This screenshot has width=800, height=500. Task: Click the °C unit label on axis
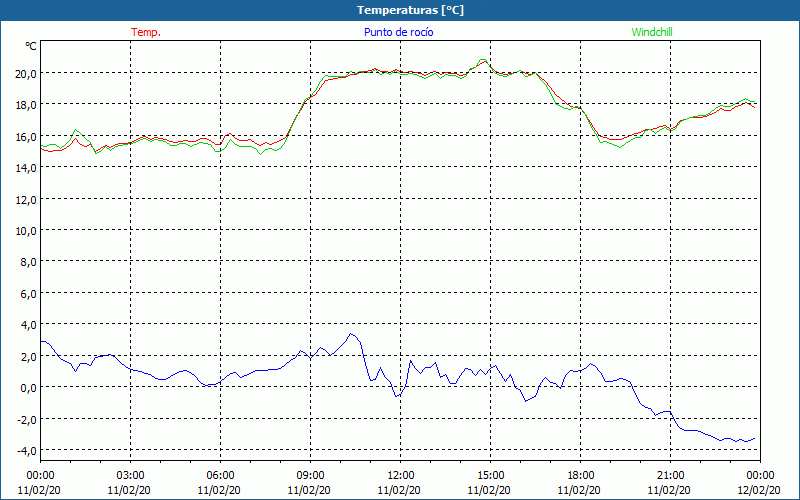click(x=31, y=46)
